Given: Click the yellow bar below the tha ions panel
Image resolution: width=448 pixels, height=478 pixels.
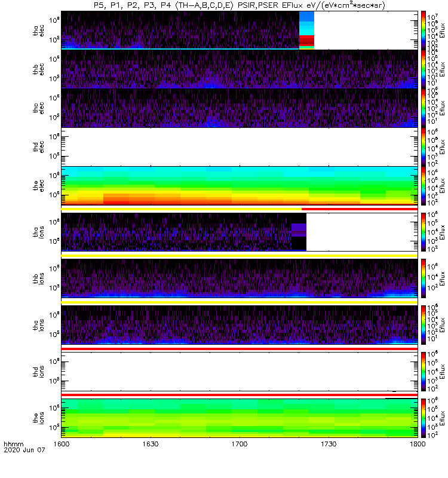Looking at the screenshot, I should (240, 256).
